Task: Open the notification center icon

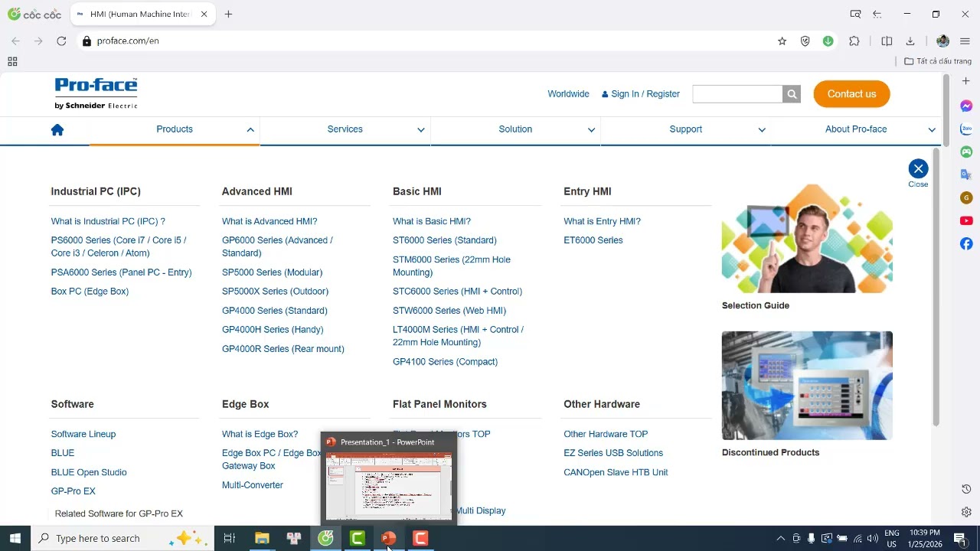Action: click(x=960, y=538)
